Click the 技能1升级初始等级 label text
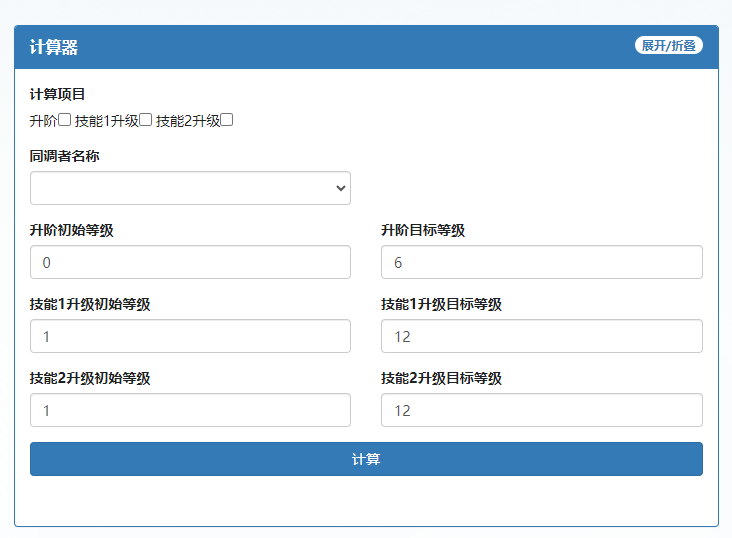Image resolution: width=732 pixels, height=538 pixels. pyautogui.click(x=90, y=304)
